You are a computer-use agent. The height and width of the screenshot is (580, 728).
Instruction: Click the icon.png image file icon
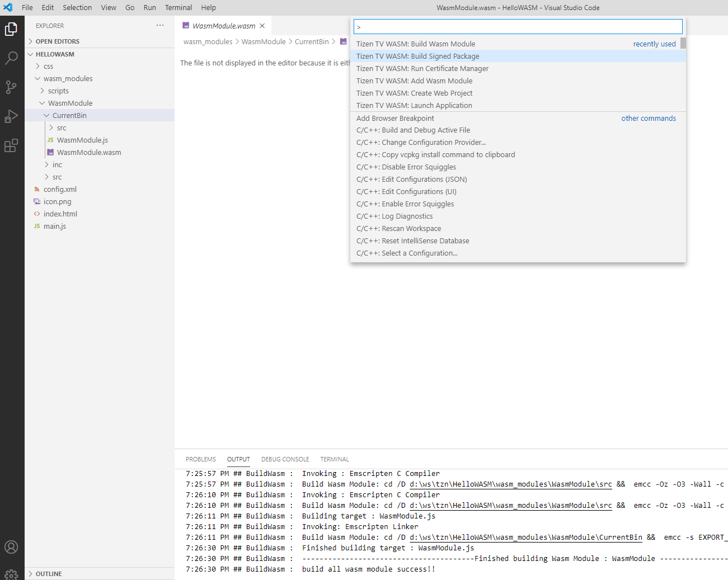click(37, 201)
